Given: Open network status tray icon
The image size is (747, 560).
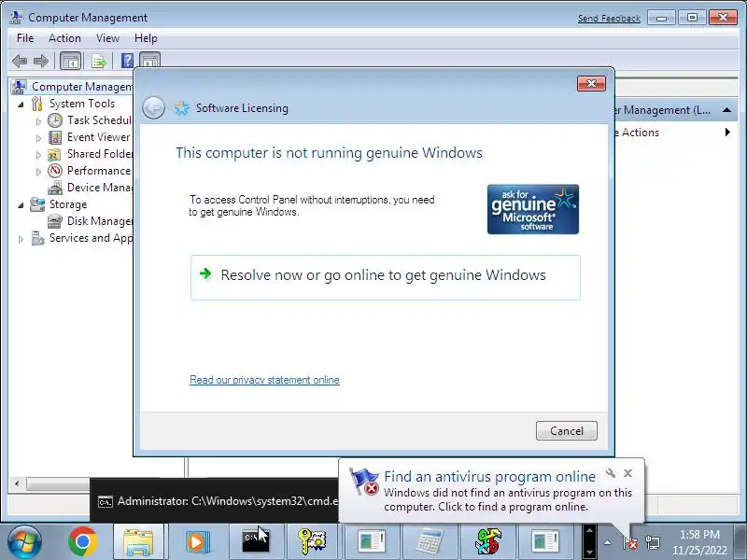Looking at the screenshot, I should pos(653,542).
